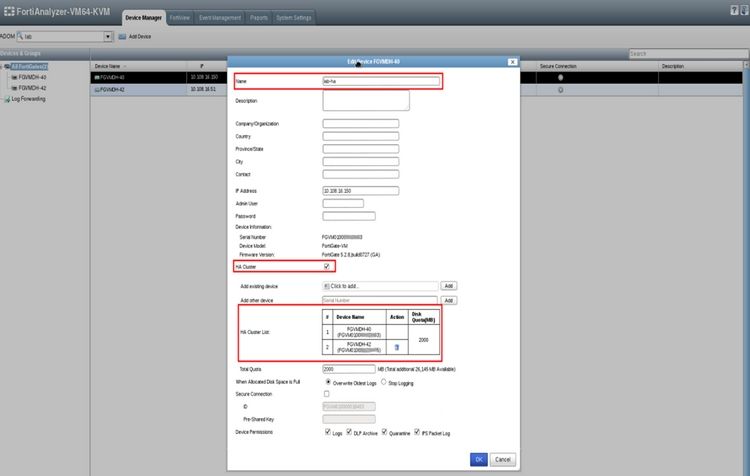This screenshot has height=476, width=750.
Task: Click secure connection status icon for FGVMDH-42 row
Action: [x=561, y=89]
